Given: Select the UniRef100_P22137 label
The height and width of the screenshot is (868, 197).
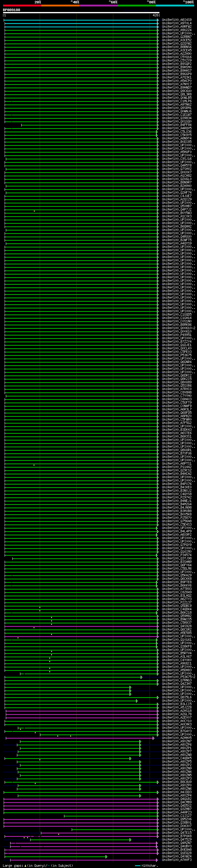Looking at the screenshot, I should 177,602.
